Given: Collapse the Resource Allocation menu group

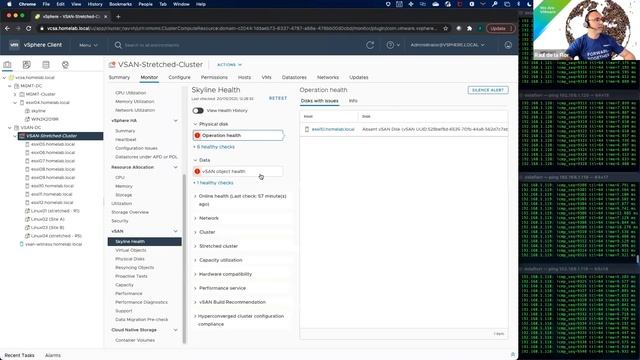Looking at the screenshot, I should click(x=176, y=167).
